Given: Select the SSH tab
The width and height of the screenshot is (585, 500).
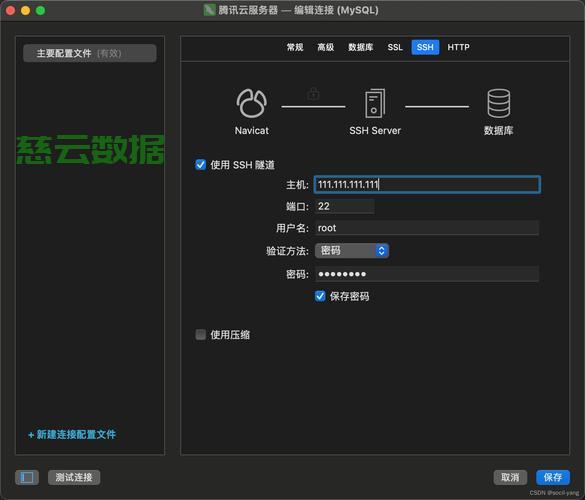Looking at the screenshot, I should click(425, 47).
